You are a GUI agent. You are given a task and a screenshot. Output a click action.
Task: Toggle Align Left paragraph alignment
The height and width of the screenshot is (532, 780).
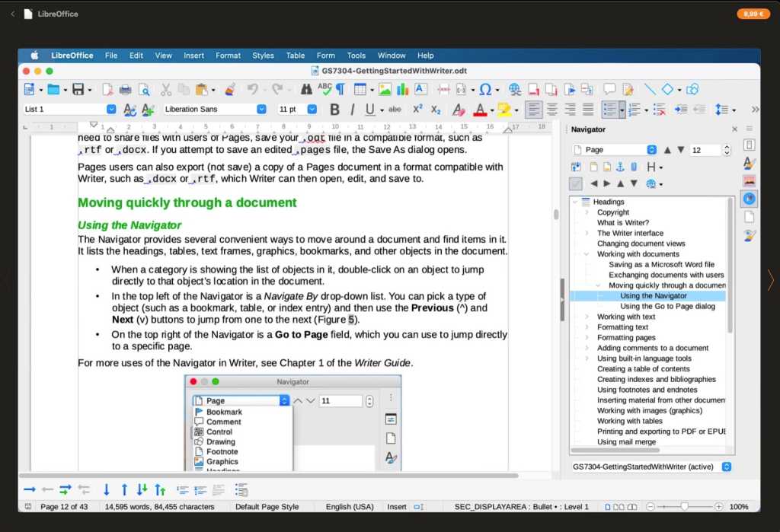(534, 110)
